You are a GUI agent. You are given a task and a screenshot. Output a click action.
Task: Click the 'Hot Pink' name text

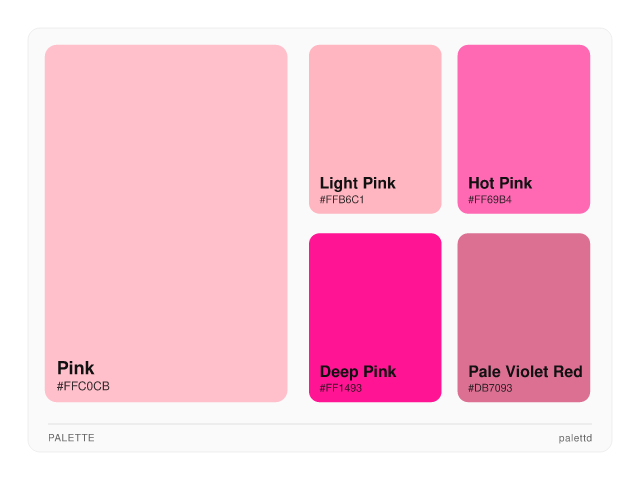coord(500,183)
